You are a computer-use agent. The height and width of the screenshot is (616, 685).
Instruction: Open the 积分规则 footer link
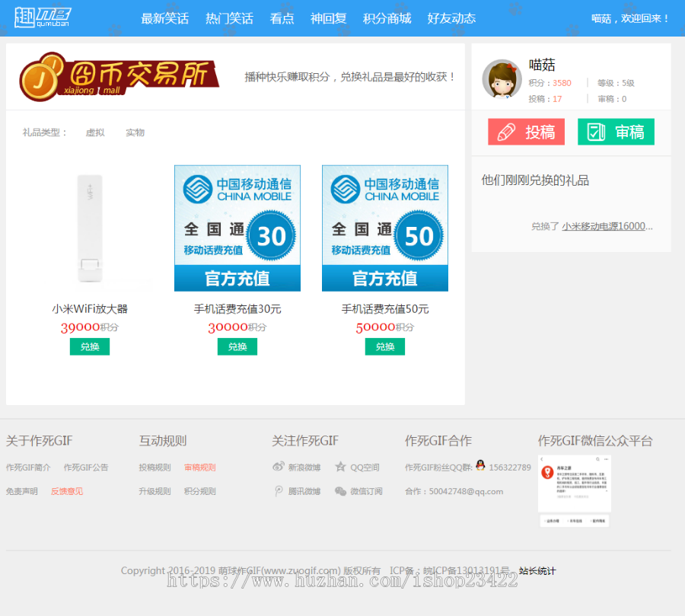(x=199, y=491)
